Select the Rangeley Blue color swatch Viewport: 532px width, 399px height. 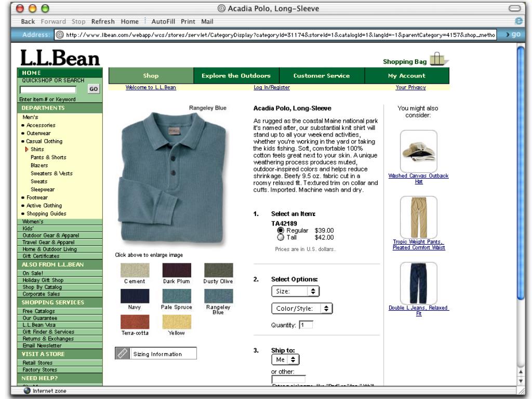219,296
